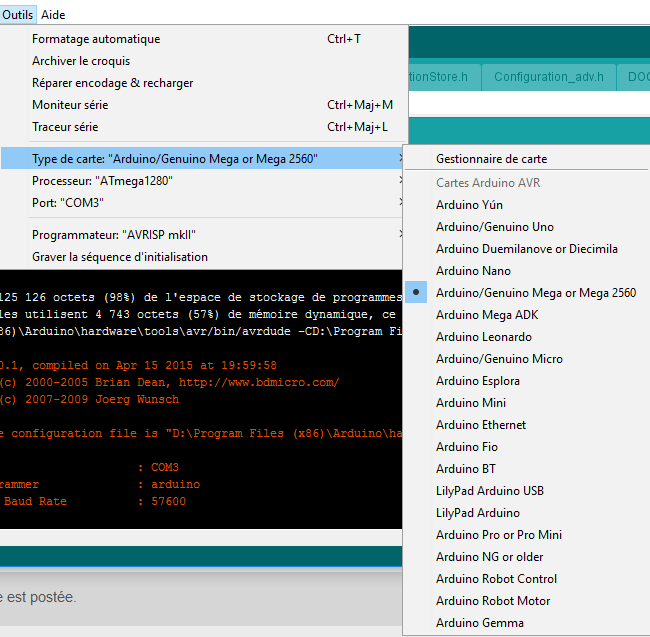This screenshot has width=650, height=637.
Task: Open Gestionnaire de carte
Action: point(526,159)
